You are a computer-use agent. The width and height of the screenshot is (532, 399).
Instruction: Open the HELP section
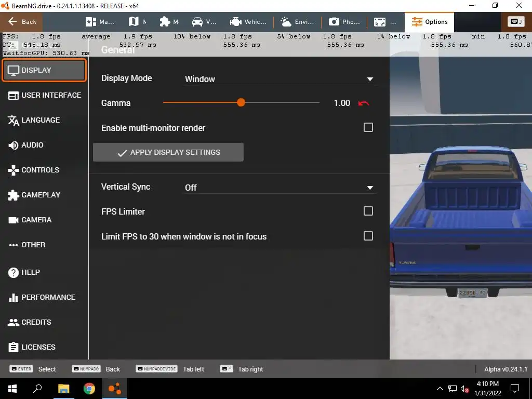[44, 272]
